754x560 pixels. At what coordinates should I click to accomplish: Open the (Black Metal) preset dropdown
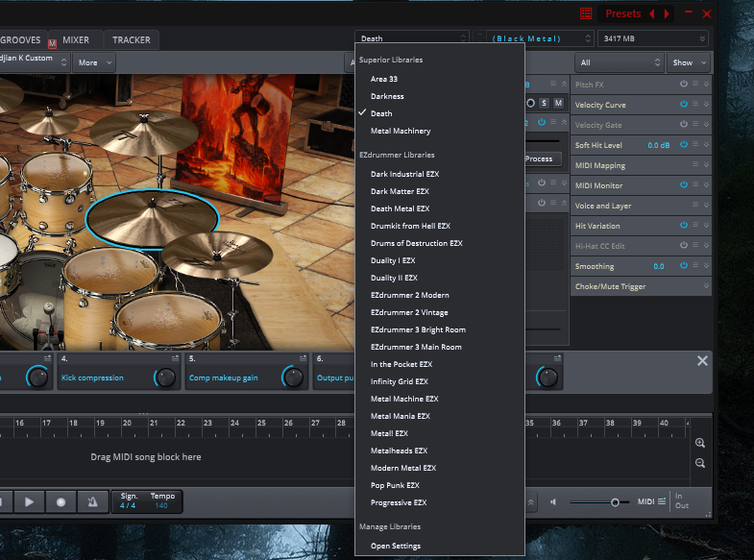click(x=540, y=38)
